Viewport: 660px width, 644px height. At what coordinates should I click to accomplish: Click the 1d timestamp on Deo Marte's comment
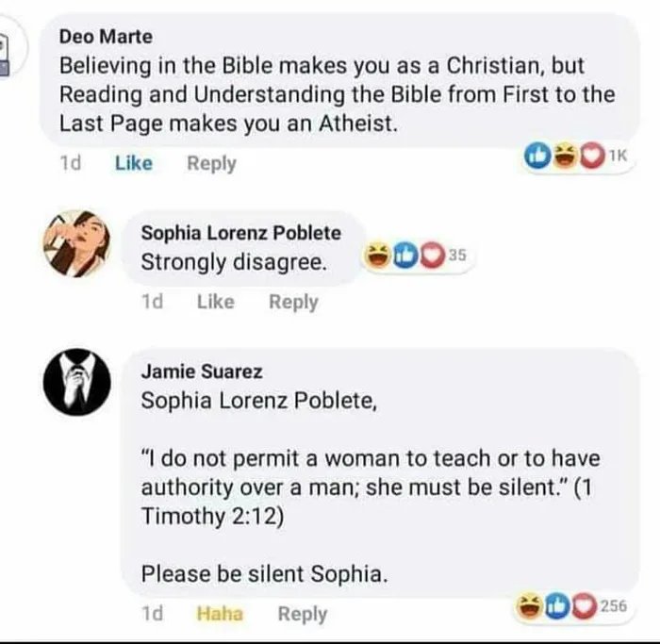[x=70, y=163]
